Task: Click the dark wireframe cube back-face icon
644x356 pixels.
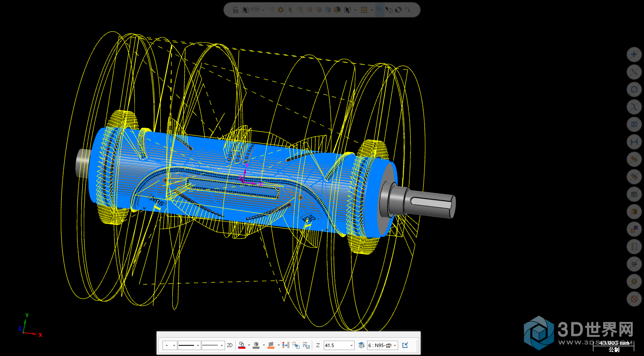Action: (x=337, y=10)
